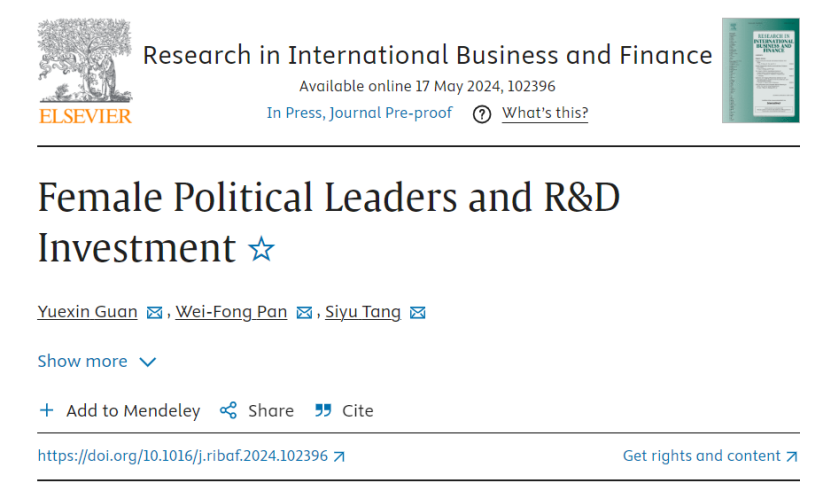Click the journal cover thumbnail

(x=760, y=70)
